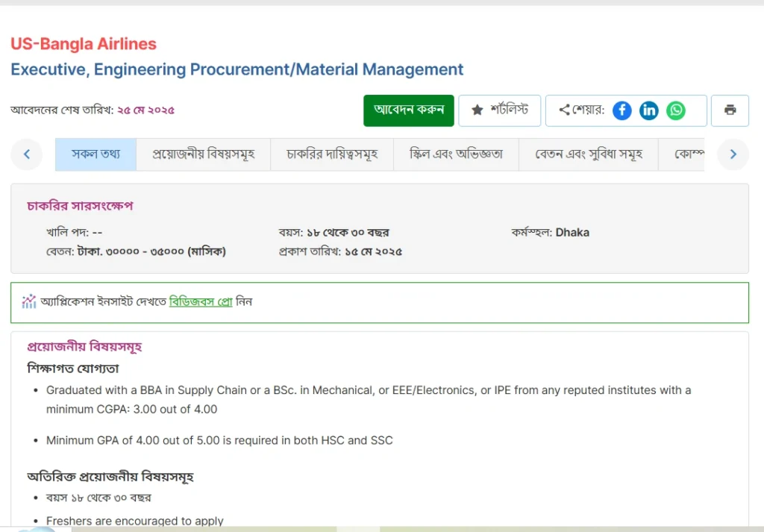
Task: Click the application insight chart icon
Action: (29, 301)
